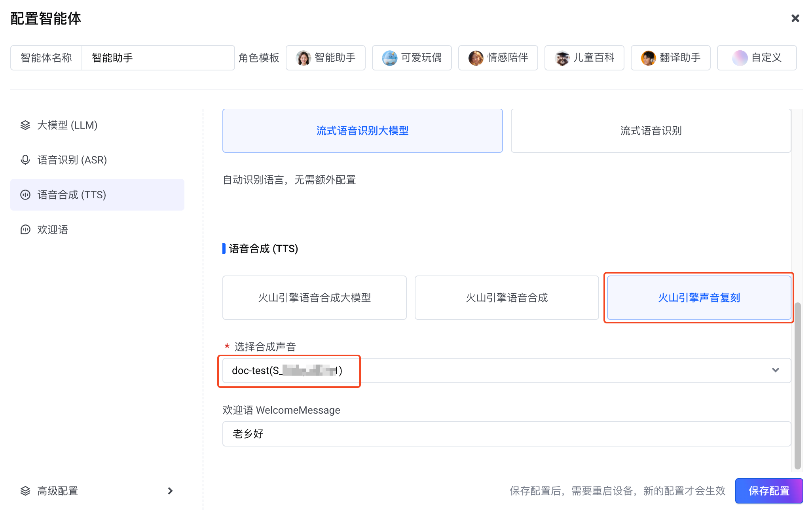The width and height of the screenshot is (812, 513).
Task: Pick the 儿童百科 role template avatar
Action: pyautogui.click(x=562, y=58)
